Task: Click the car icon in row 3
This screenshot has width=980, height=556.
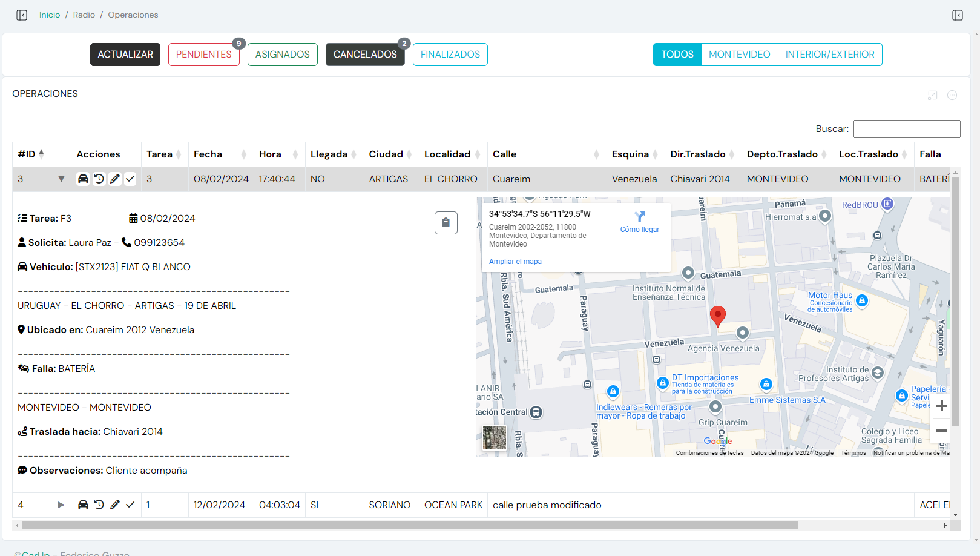Action: click(x=83, y=179)
